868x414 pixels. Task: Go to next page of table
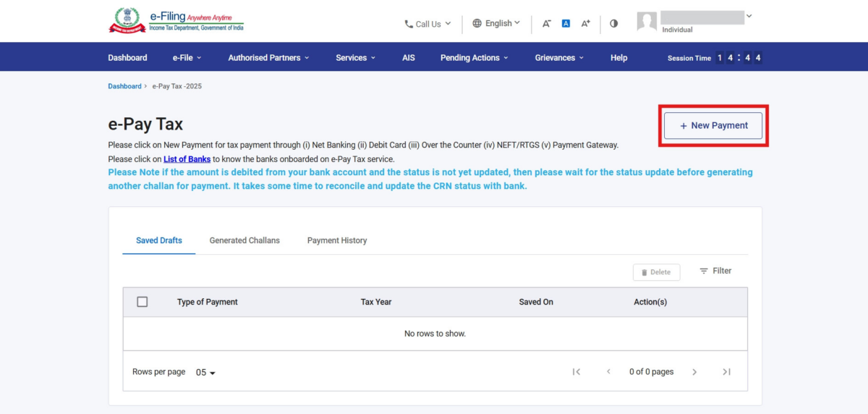(694, 372)
